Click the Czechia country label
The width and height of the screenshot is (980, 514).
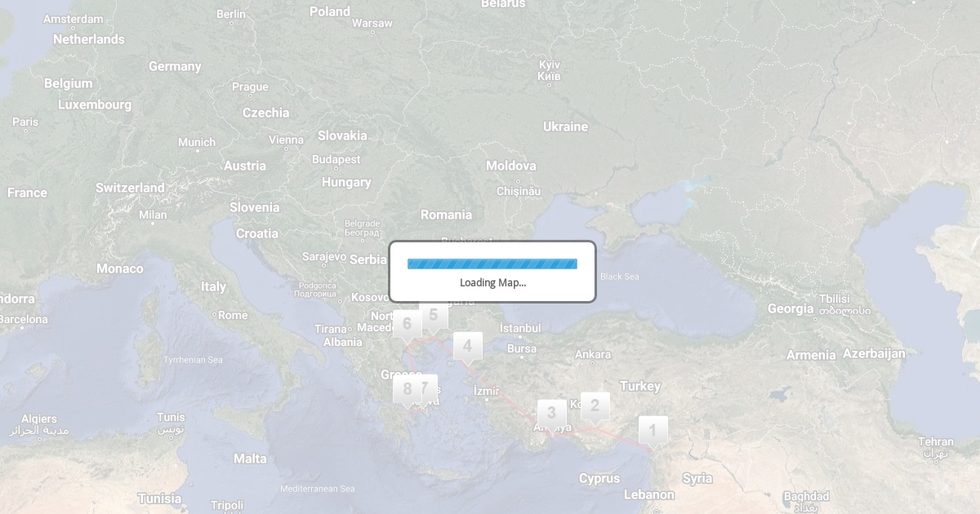tap(266, 113)
